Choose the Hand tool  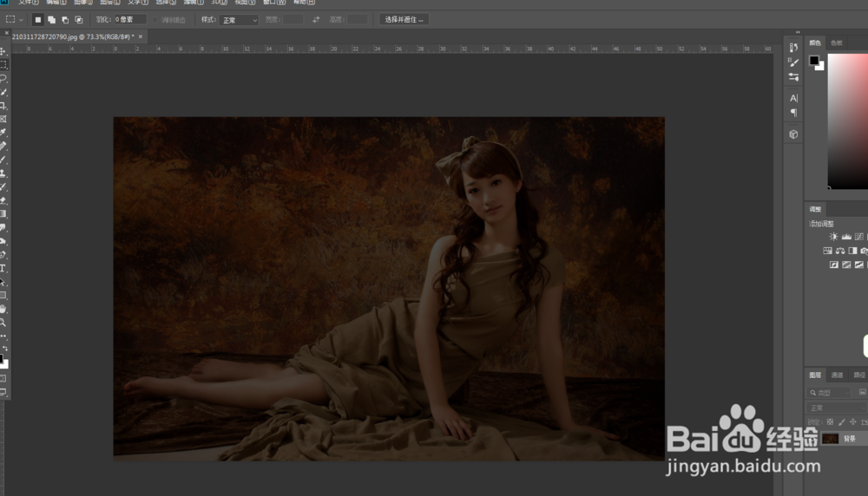click(3, 309)
